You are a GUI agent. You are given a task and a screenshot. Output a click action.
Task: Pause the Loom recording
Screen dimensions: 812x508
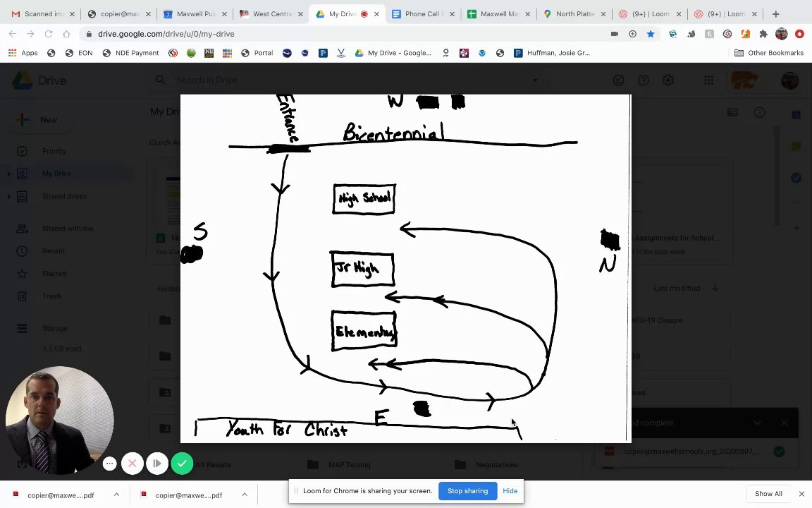(157, 464)
